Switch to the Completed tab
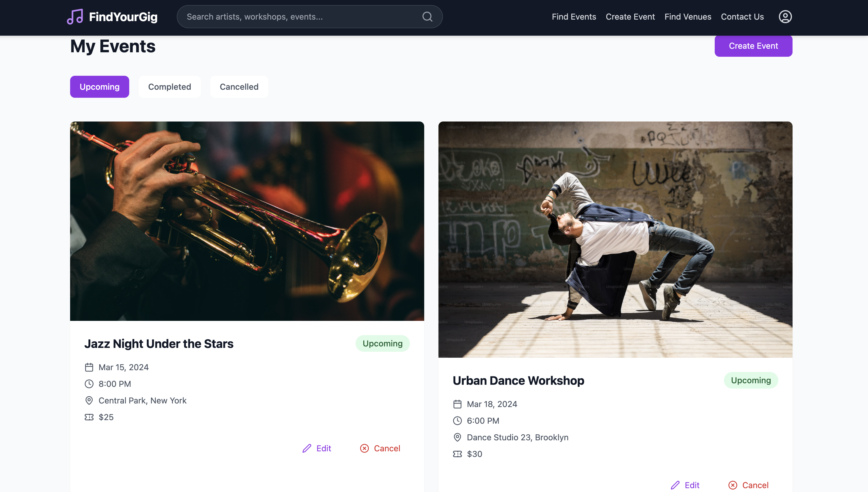This screenshot has height=492, width=868. click(169, 87)
